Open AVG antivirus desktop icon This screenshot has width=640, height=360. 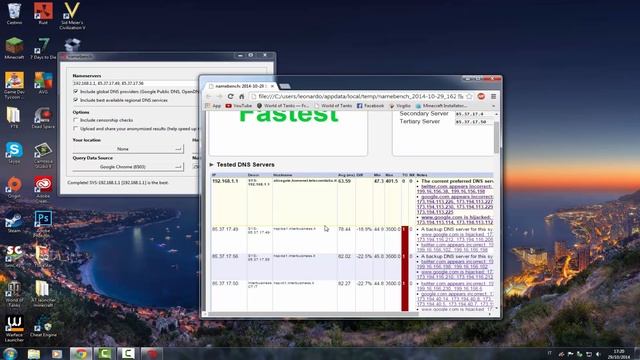pyautogui.click(x=43, y=83)
